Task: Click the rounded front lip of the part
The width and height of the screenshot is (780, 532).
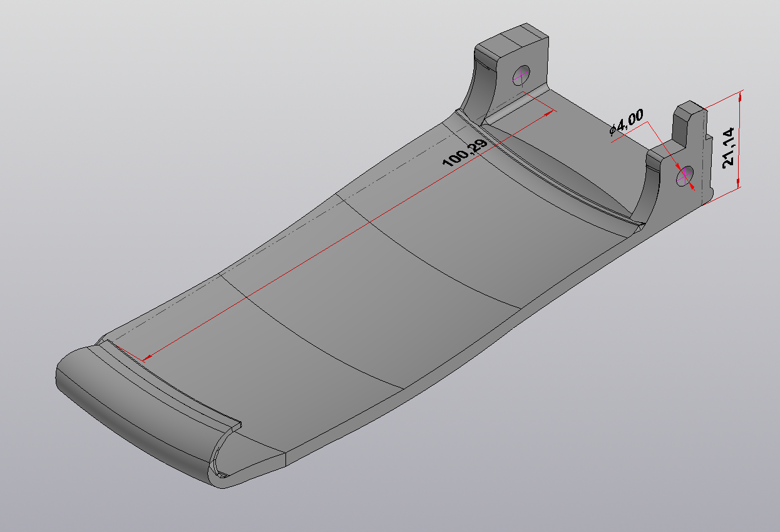Action: pyautogui.click(x=125, y=413)
